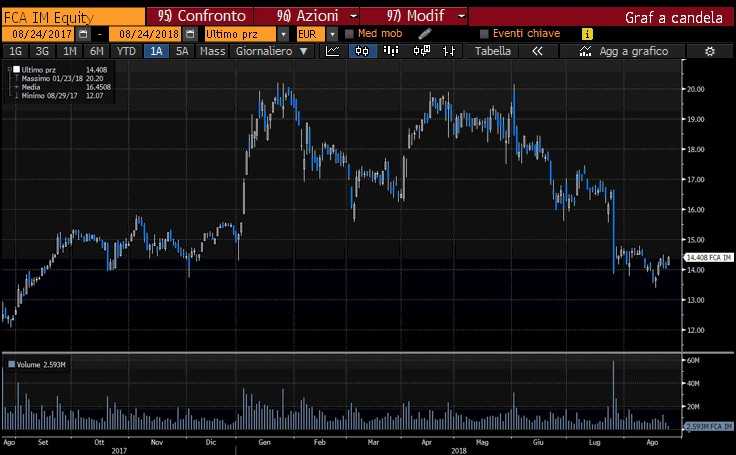Click the 2.593M FCA IM volume label

[708, 426]
